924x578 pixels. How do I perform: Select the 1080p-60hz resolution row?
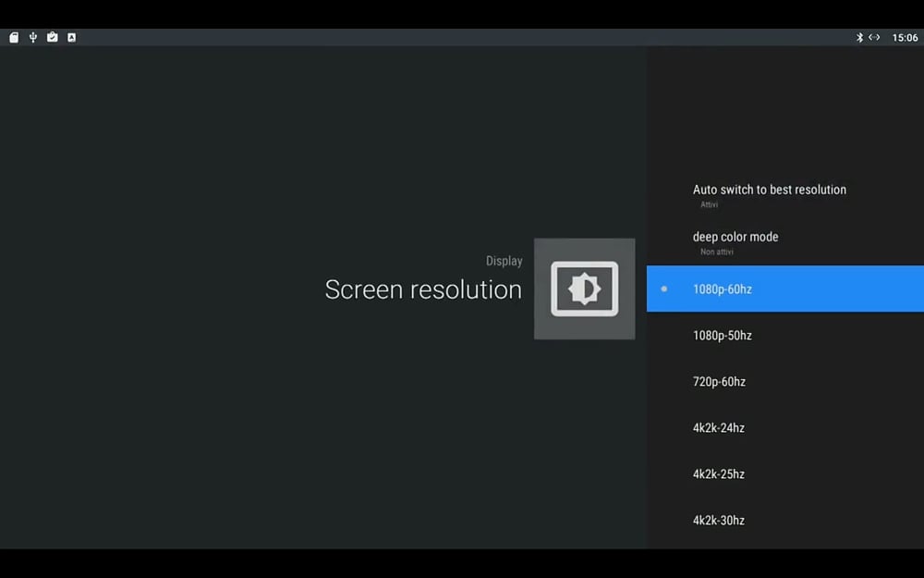click(x=784, y=289)
